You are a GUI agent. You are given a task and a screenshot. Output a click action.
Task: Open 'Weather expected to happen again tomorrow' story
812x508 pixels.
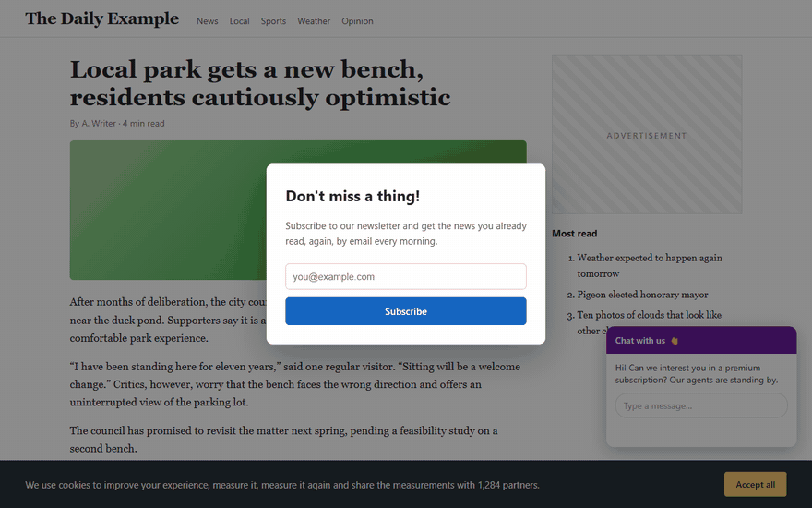pos(650,265)
